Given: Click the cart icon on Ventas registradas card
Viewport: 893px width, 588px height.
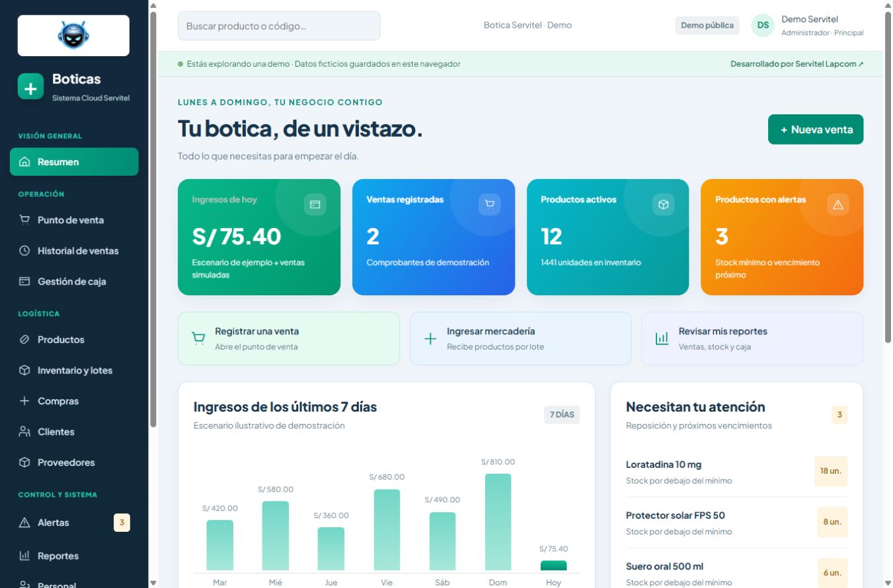Looking at the screenshot, I should tap(489, 205).
